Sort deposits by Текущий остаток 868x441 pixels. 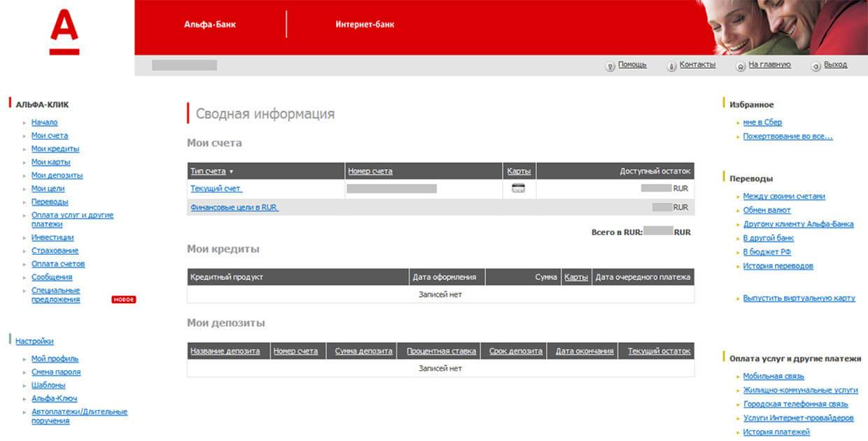659,351
